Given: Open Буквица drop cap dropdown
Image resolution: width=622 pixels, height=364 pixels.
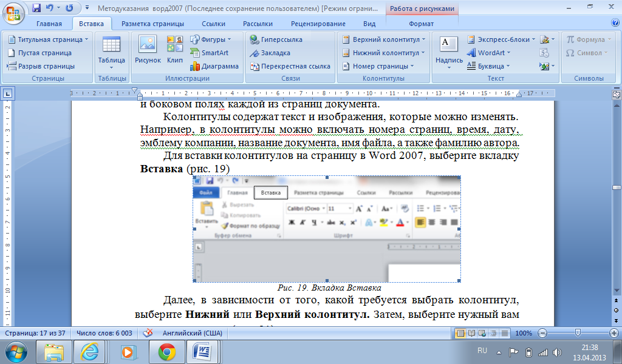Looking at the screenshot, I should click(488, 66).
